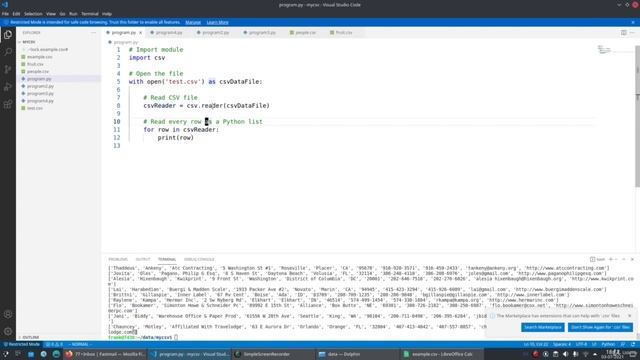
Task: Add a new terminal with plus icon
Action: pos(611,259)
